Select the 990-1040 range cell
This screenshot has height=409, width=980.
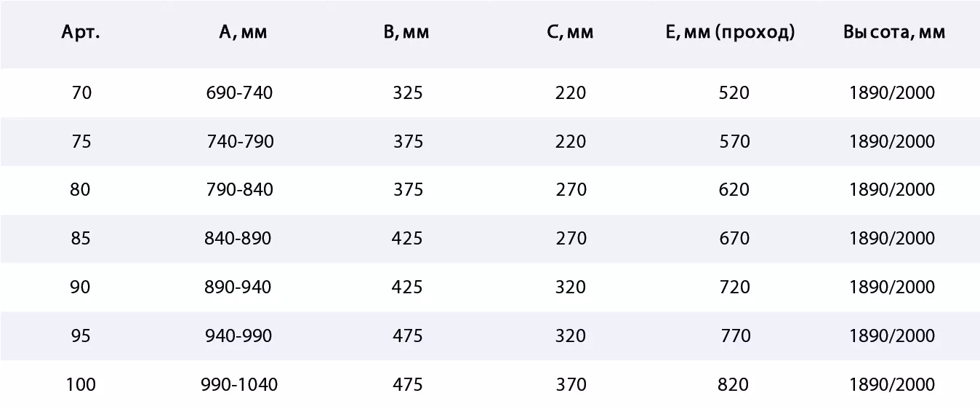point(239,384)
